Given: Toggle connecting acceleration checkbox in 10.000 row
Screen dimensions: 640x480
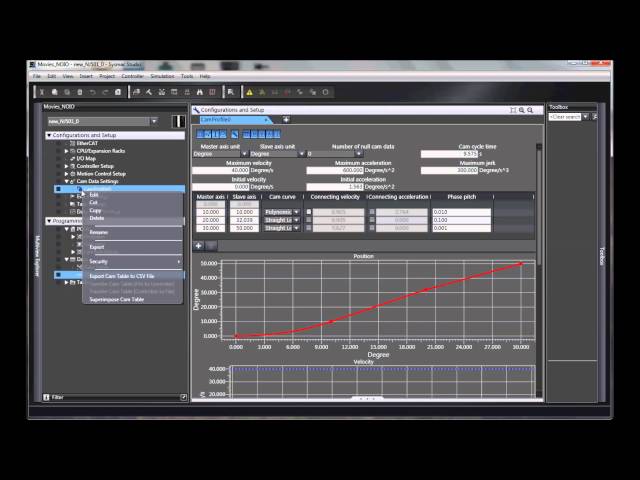Looking at the screenshot, I should [x=372, y=212].
